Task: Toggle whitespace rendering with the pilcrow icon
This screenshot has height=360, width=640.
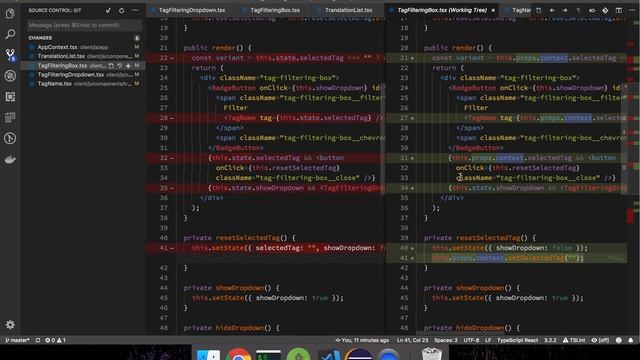Action: pos(578,10)
